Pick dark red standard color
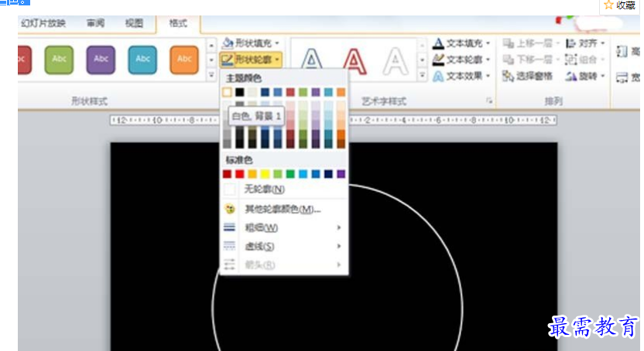Viewport: 644px width, 351px height. point(227,174)
